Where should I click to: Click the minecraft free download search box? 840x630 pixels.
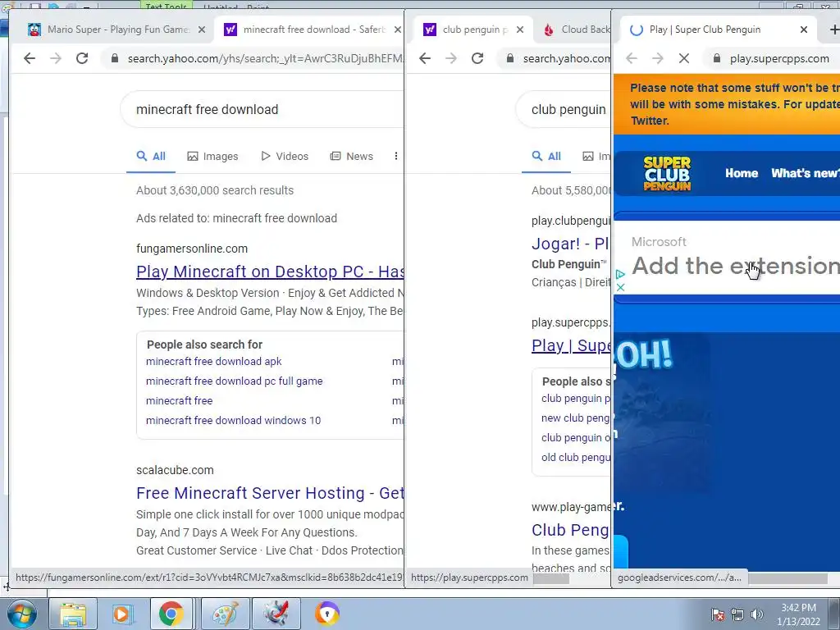pos(262,109)
